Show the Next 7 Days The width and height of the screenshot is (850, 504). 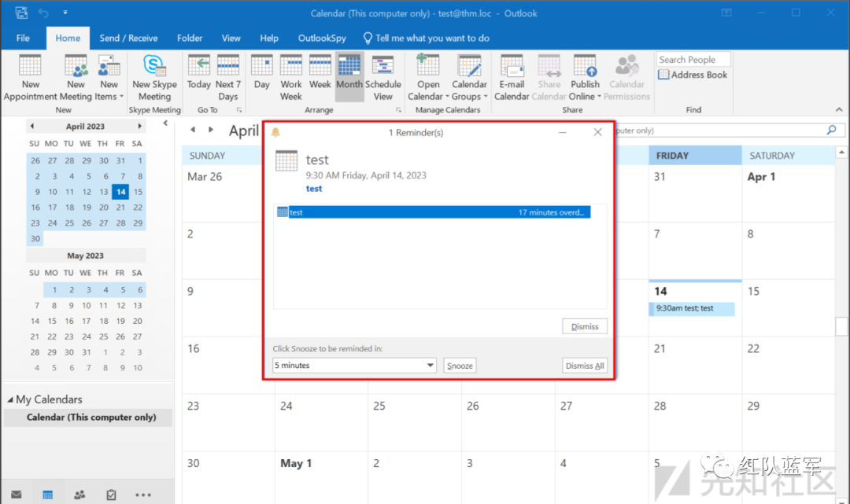point(227,78)
